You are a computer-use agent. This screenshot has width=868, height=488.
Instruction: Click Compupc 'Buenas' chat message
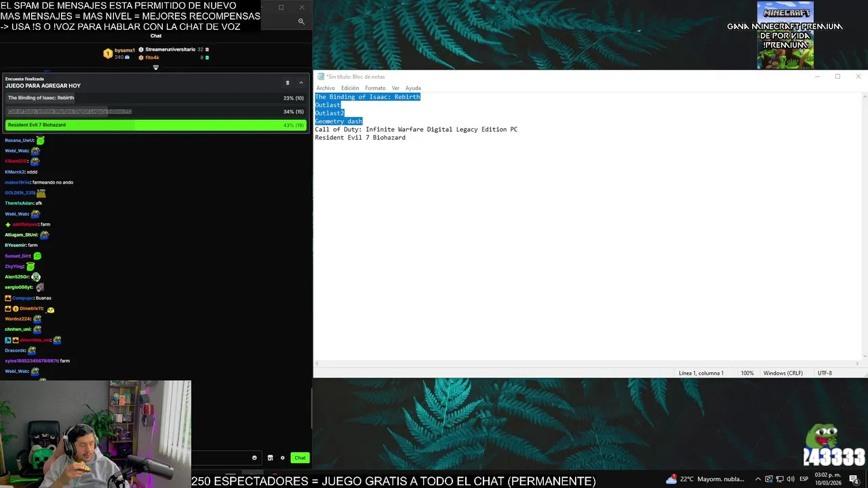click(43, 298)
